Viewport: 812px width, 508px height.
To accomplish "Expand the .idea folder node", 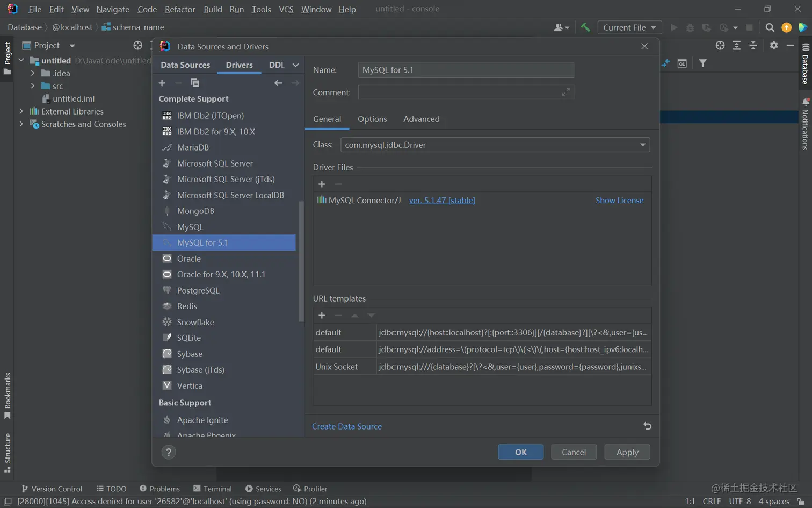I will click(33, 73).
